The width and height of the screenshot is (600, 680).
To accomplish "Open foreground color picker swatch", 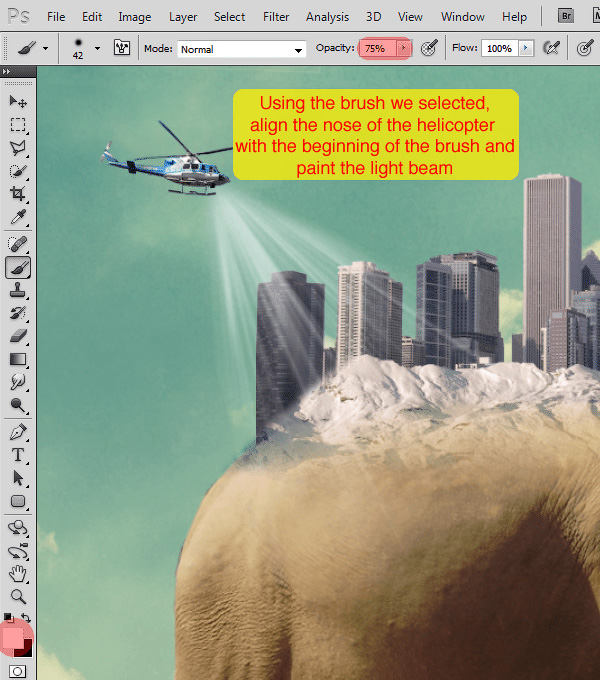I will click(13, 638).
